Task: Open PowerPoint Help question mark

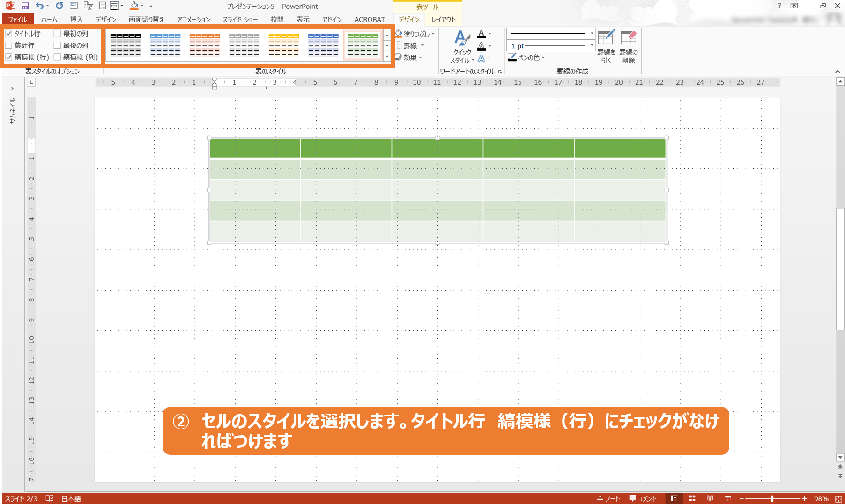Action: 779,6
